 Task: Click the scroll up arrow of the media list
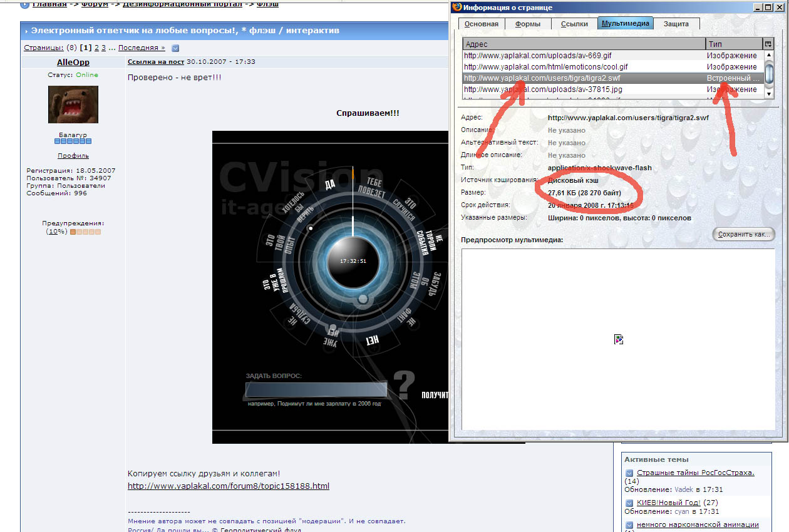769,55
